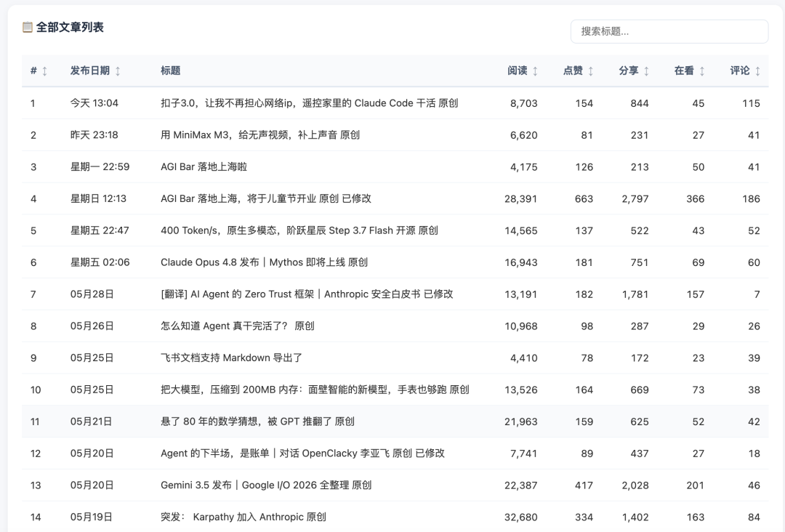
Task: Sort by 评论 column sort icon
Action: 757,71
